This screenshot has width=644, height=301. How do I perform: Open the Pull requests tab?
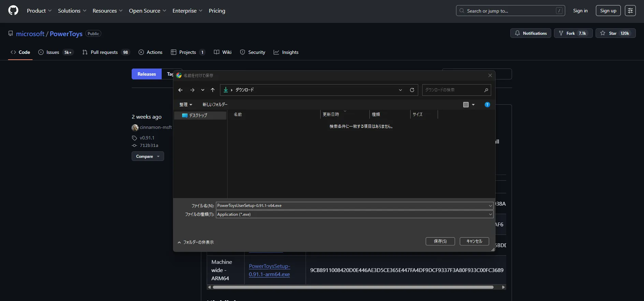click(106, 52)
